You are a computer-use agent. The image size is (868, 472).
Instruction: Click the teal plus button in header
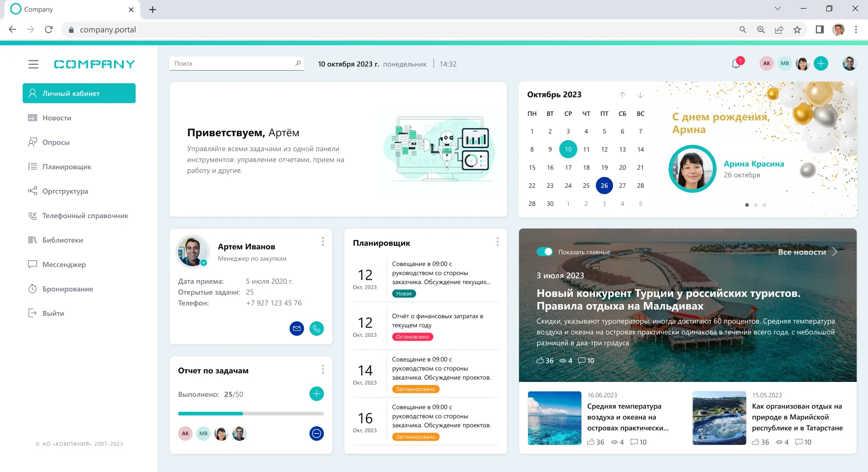point(821,63)
